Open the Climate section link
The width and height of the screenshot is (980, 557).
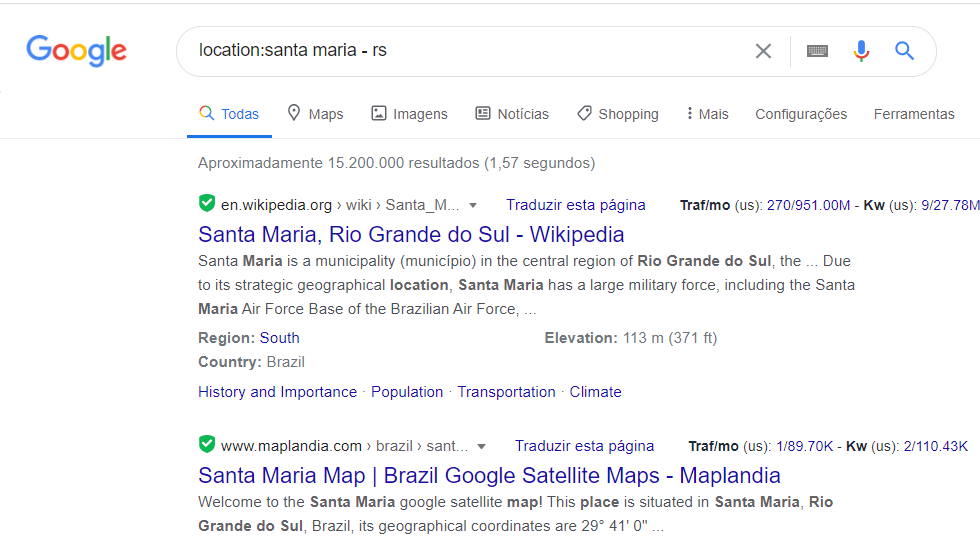click(595, 392)
